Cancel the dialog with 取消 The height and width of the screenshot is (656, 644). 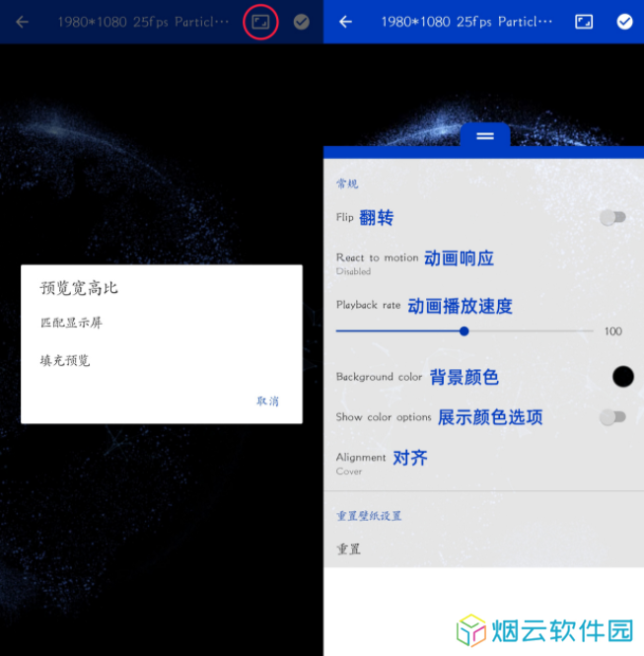pos(267,401)
